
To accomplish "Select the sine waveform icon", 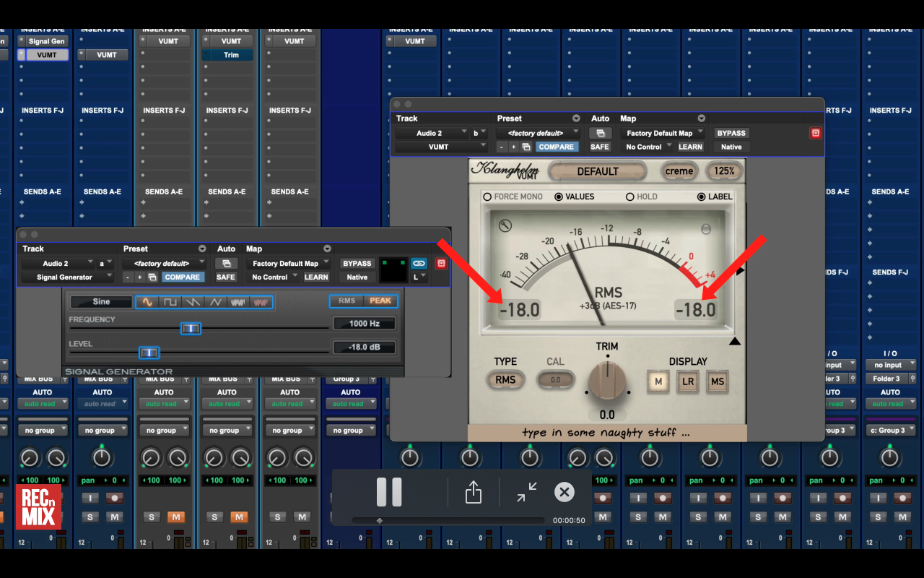I will pyautogui.click(x=147, y=302).
